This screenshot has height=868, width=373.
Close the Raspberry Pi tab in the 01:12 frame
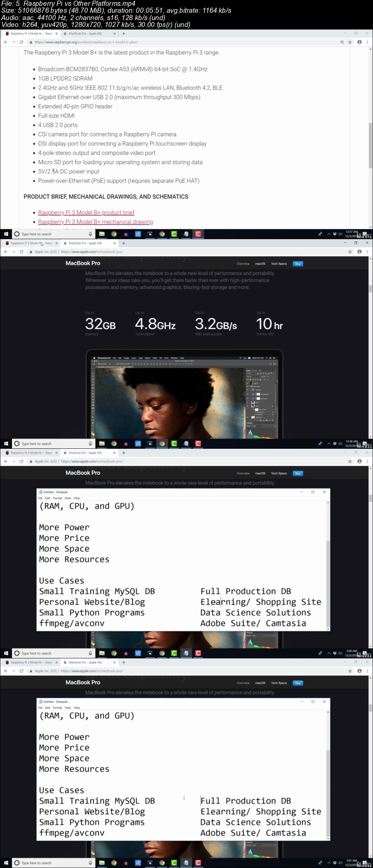click(56, 34)
